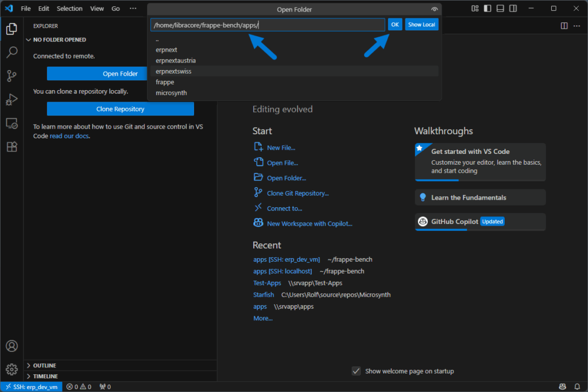Open the Search view icon
The image size is (588, 392).
click(11, 52)
